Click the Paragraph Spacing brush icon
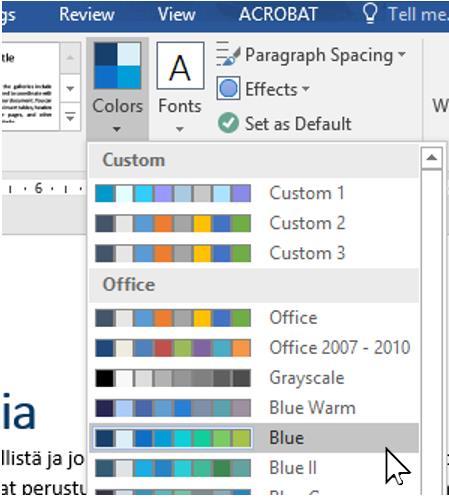Image resolution: width=449 pixels, height=499 pixels. (x=228, y=55)
